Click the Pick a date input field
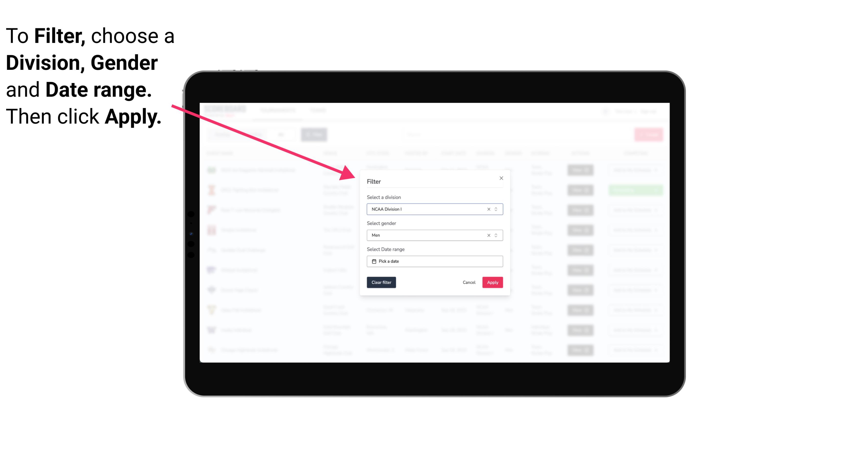 tap(434, 261)
